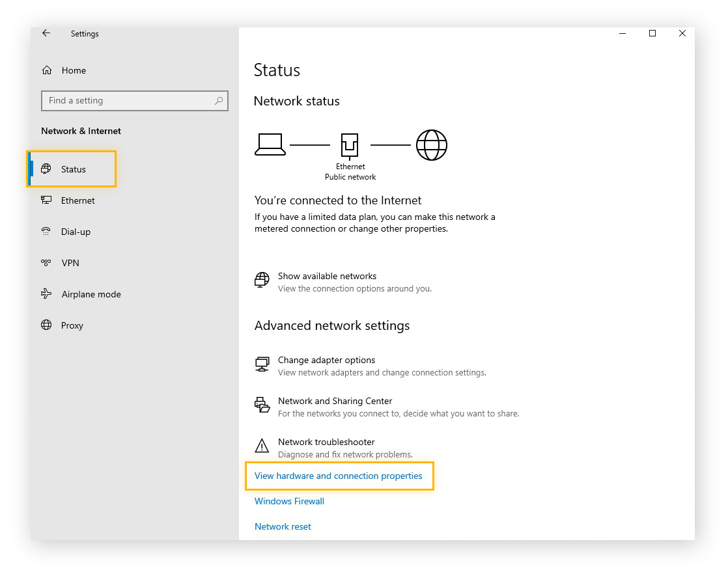Click the Network troubleshooter warning icon
The height and width of the screenshot is (570, 728).
click(x=262, y=446)
